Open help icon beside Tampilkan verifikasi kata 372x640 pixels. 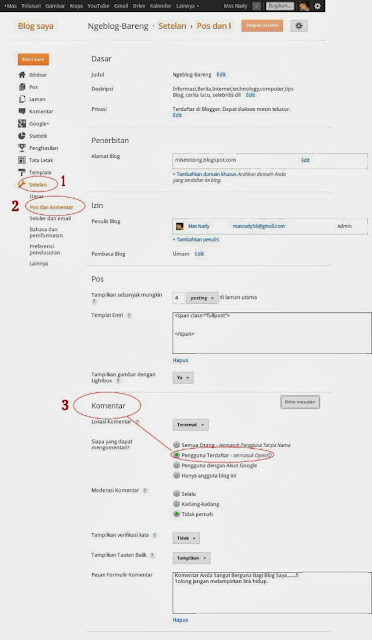[x=155, y=535]
